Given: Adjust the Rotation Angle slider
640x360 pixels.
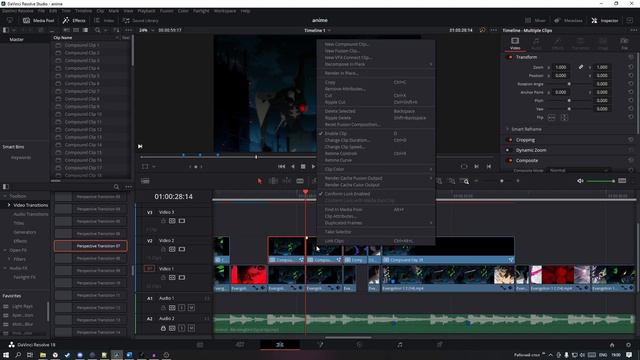Looking at the screenshot, I should (569, 84).
